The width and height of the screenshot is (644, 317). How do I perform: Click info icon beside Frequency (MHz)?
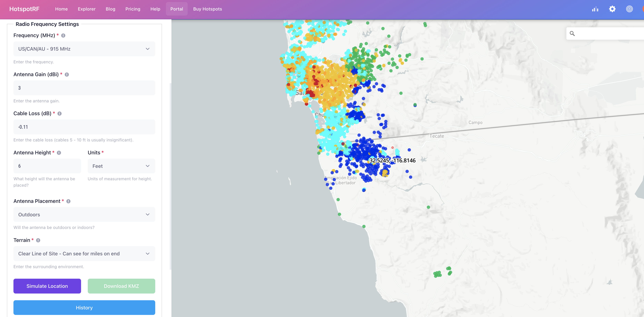(63, 36)
